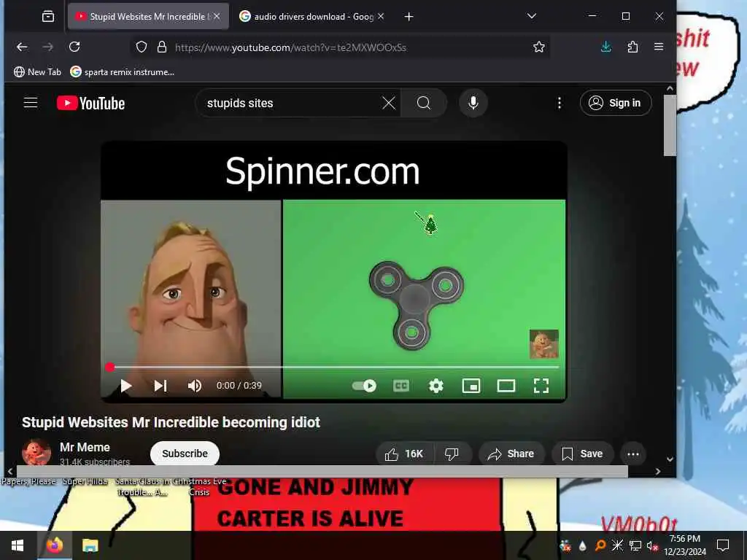Open a new browser tab
The width and height of the screenshot is (747, 560).
[409, 17]
